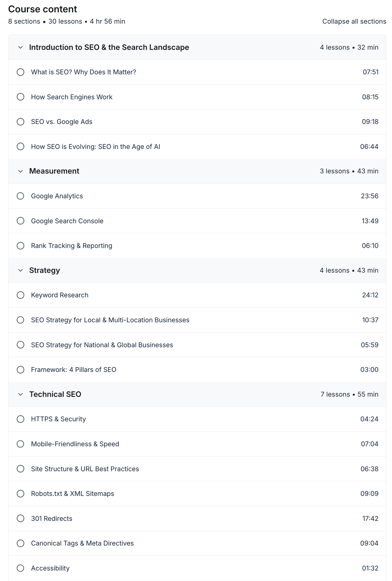This screenshot has height=581, width=392.
Task: Click Collapse all sections link
Action: coord(354,22)
